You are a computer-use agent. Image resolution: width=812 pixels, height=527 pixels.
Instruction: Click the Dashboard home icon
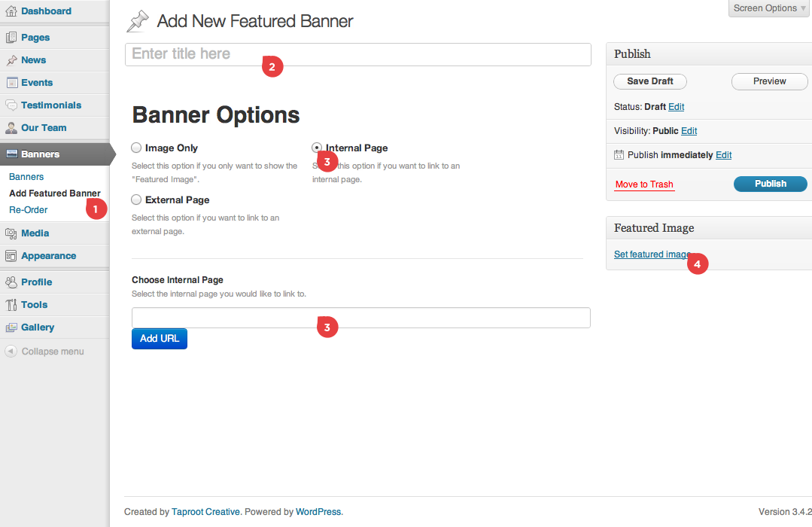click(11, 11)
